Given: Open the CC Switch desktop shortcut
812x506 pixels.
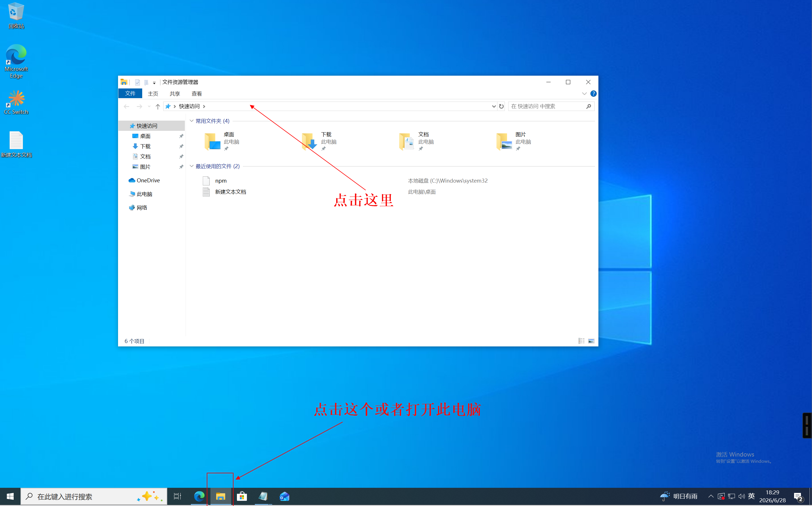Looking at the screenshot, I should [16, 102].
